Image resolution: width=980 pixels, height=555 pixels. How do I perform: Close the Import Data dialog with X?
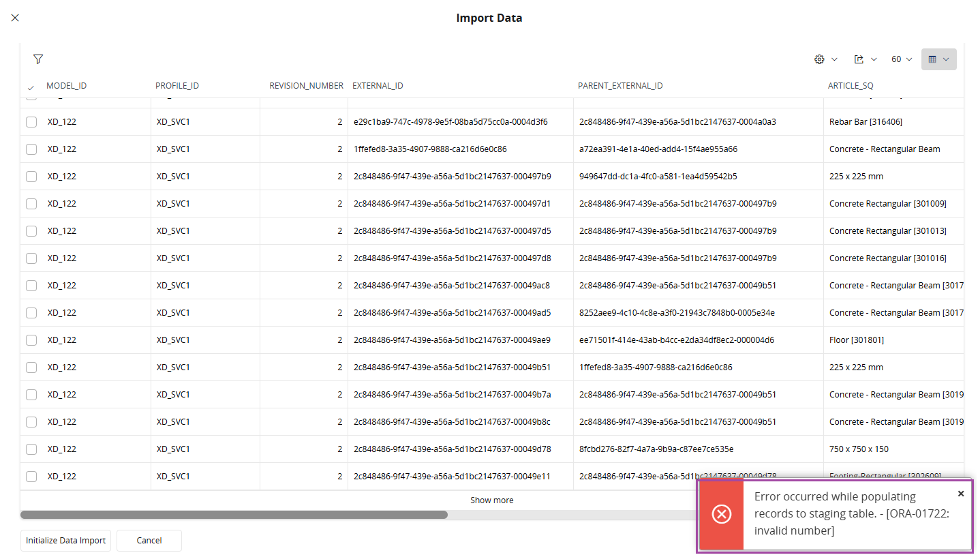tap(15, 18)
